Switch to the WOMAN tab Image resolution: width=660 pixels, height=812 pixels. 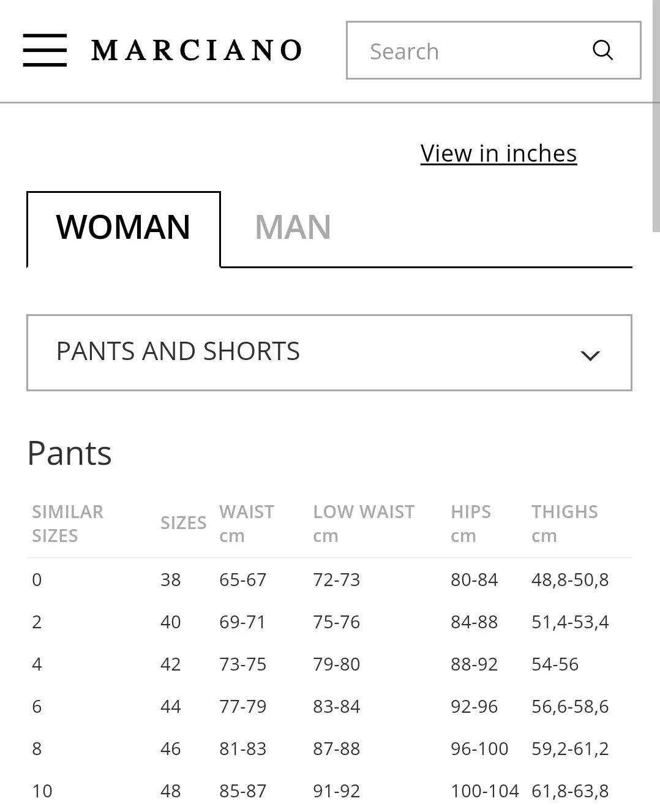[x=123, y=228]
